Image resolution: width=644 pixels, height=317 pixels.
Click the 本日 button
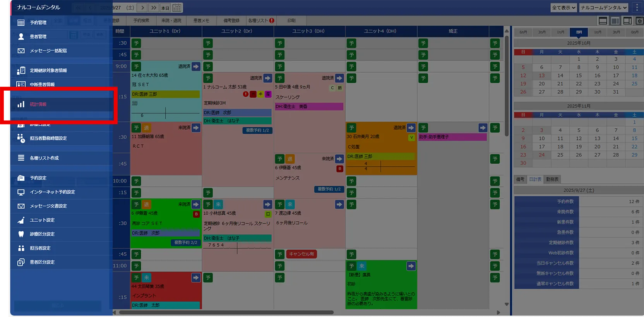(x=165, y=8)
